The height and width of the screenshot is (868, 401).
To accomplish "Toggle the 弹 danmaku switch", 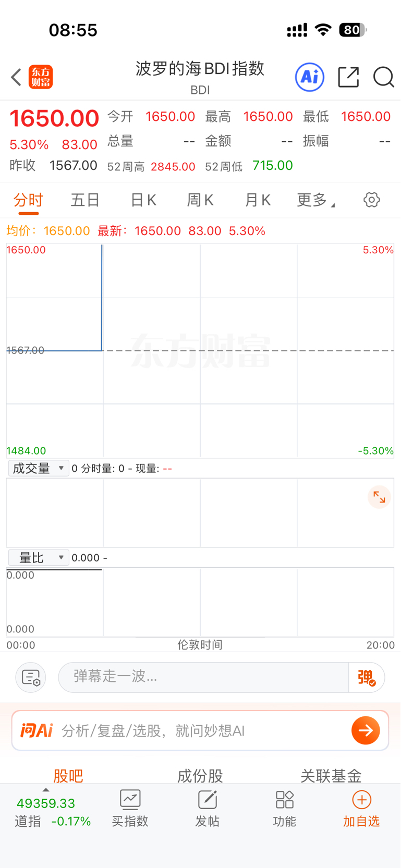I will click(x=367, y=677).
